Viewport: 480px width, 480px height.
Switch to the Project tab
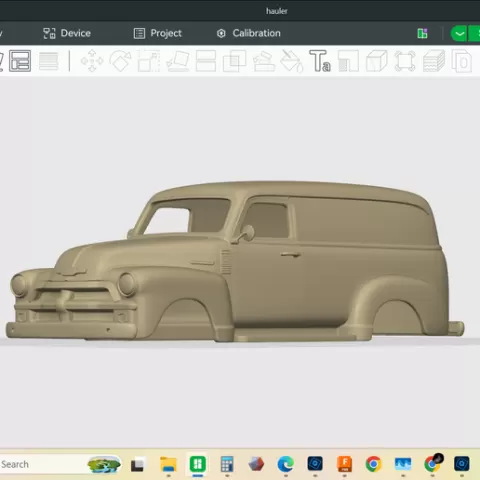coord(158,33)
